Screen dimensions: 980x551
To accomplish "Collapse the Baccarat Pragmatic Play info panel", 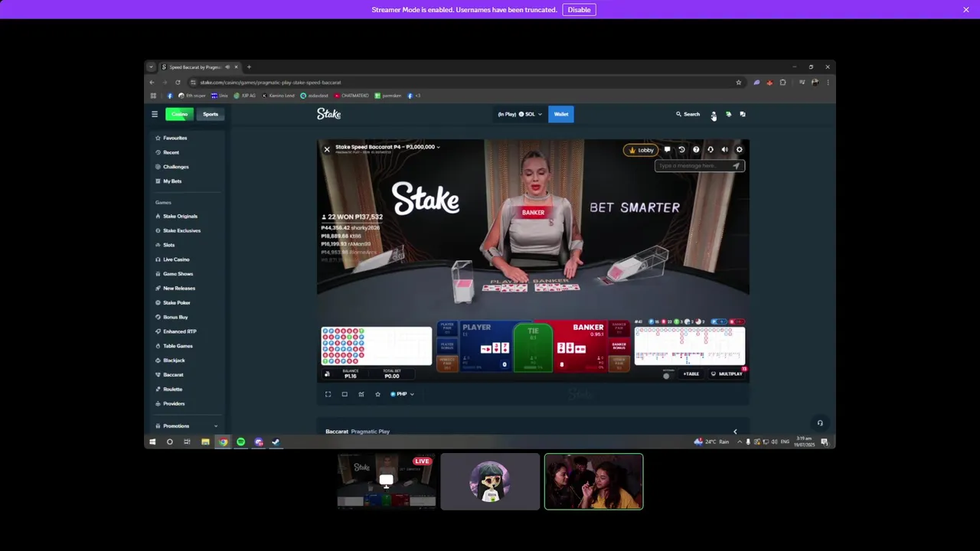I will pyautogui.click(x=735, y=432).
